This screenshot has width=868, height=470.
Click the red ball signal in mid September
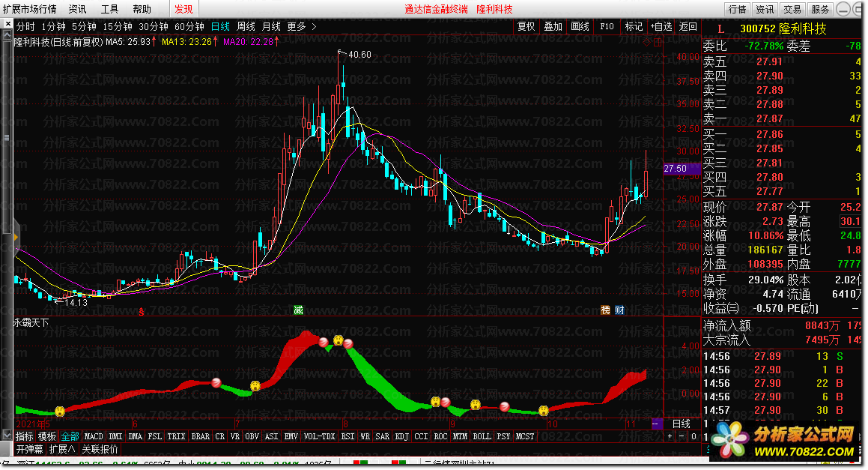pos(504,407)
